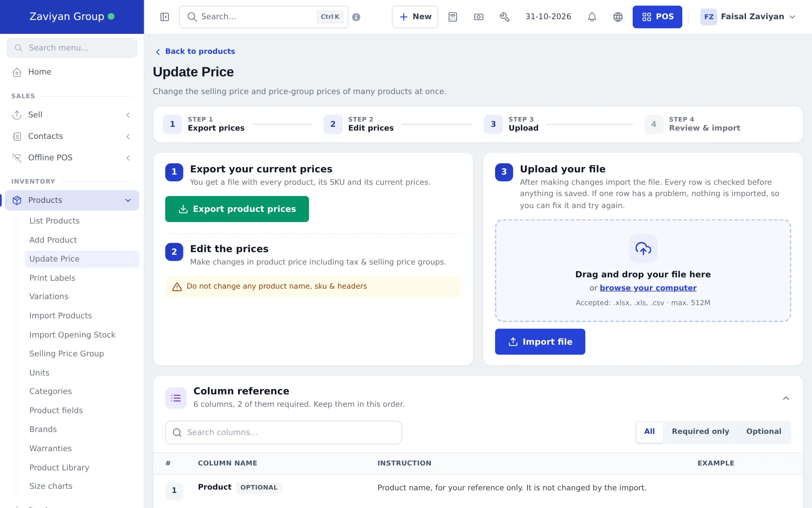Go to Step 3 Upload
812x508 pixels.
(x=511, y=124)
